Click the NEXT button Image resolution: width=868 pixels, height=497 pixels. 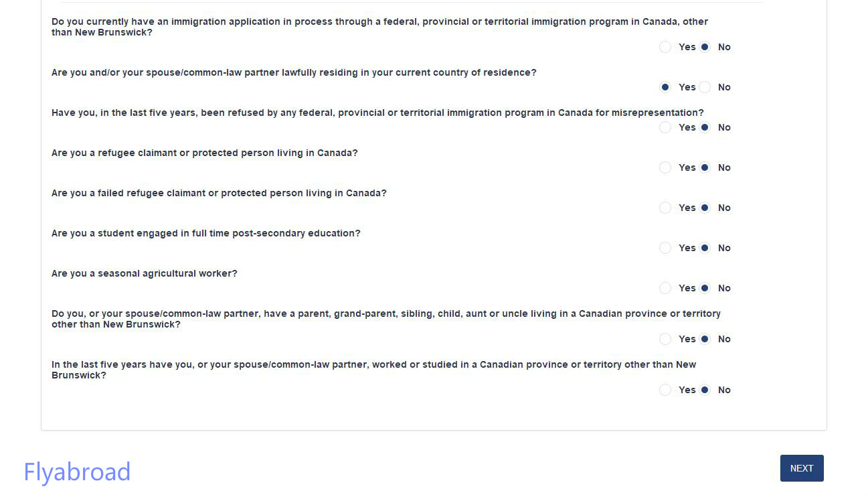801,468
